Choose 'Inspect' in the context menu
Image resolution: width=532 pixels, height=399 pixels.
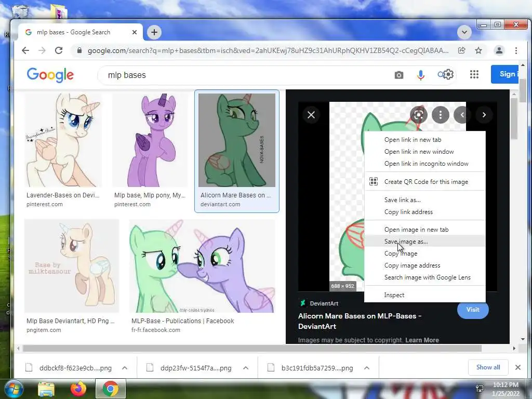click(x=425, y=295)
